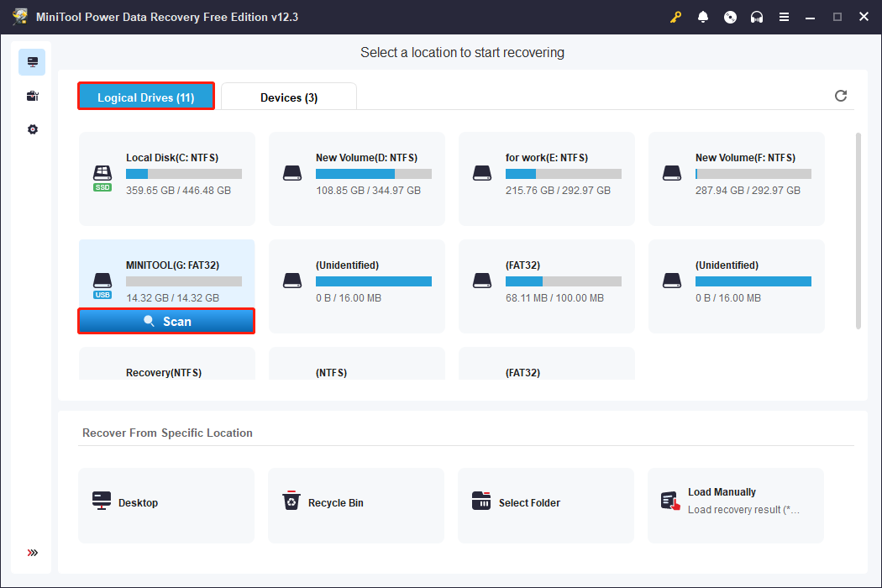Open the Logical Drives tab

(x=145, y=96)
